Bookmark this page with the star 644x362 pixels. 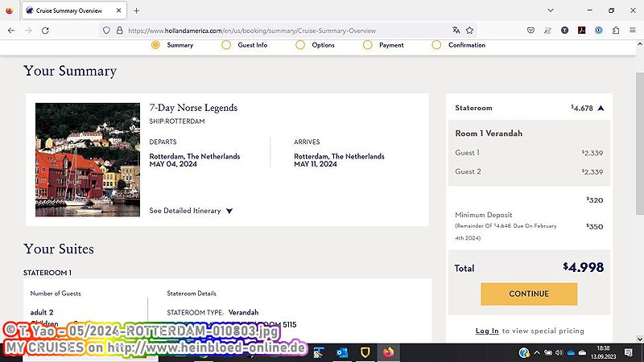tap(469, 30)
